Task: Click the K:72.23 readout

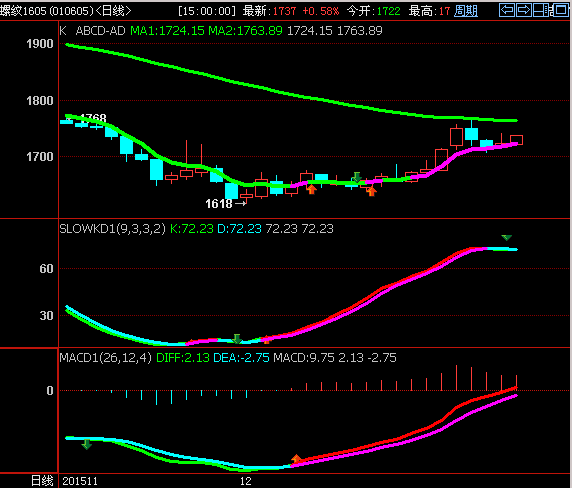Action: pos(192,229)
